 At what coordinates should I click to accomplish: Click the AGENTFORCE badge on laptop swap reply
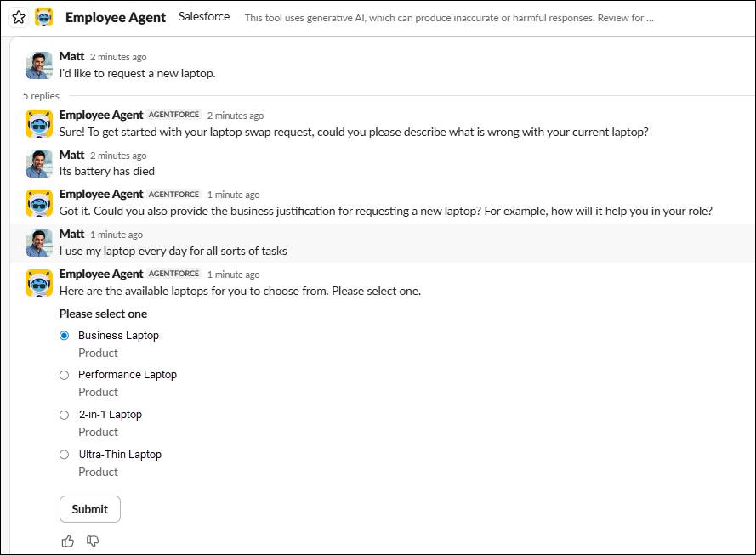[x=174, y=115]
